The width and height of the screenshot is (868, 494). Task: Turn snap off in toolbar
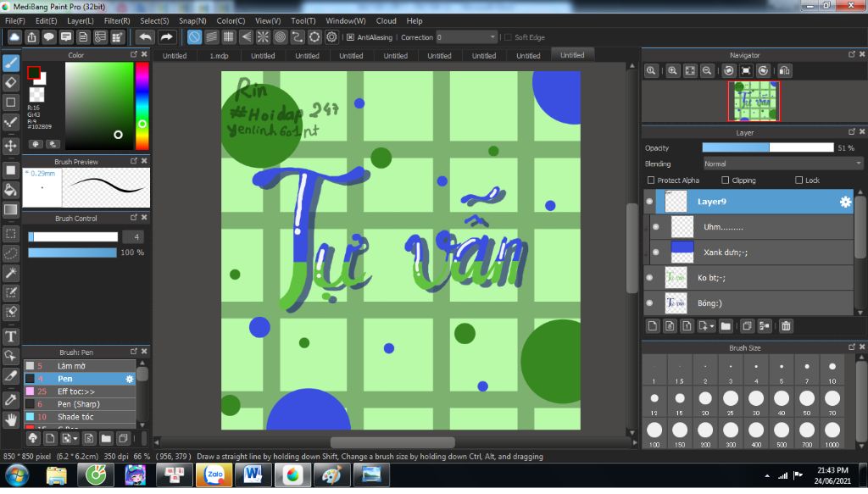(x=194, y=37)
